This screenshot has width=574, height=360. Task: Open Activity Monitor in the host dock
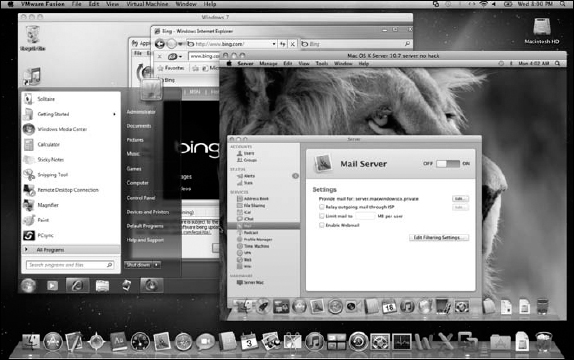click(402, 342)
